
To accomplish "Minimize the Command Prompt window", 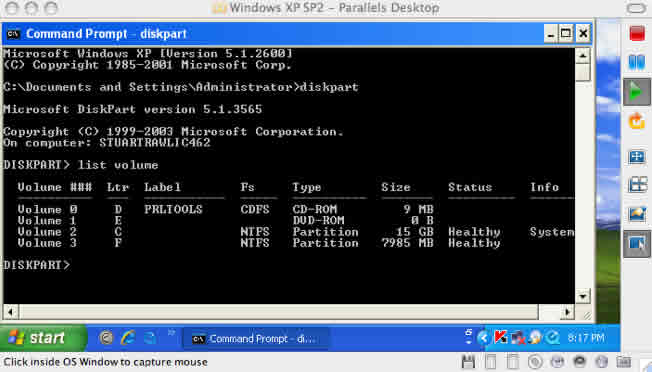I will [550, 34].
